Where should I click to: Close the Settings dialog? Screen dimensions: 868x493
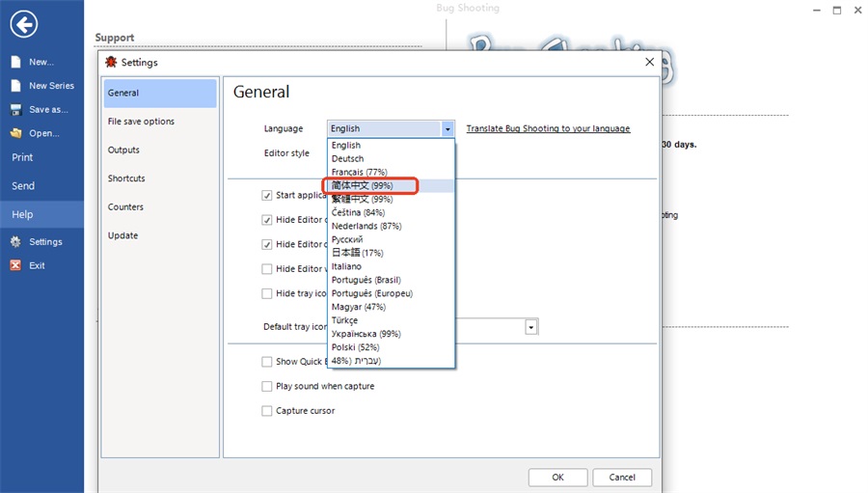pyautogui.click(x=649, y=62)
